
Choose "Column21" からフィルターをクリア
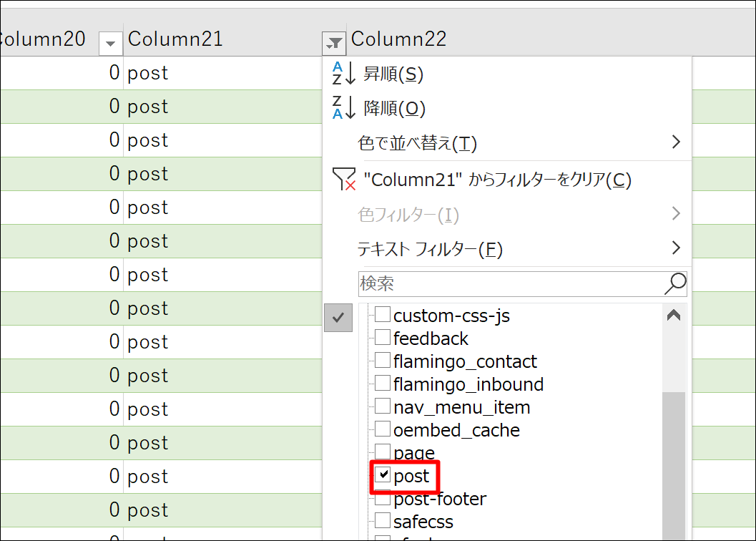point(507,180)
